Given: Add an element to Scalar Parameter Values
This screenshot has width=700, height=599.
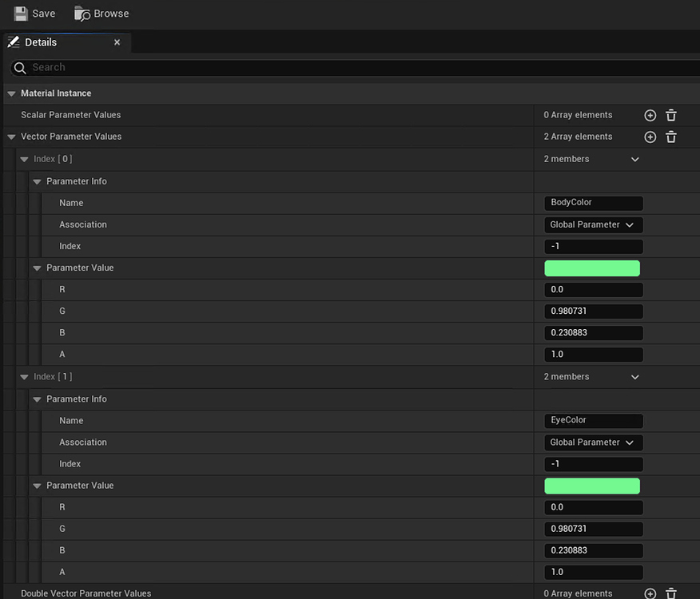Looking at the screenshot, I should tap(650, 115).
